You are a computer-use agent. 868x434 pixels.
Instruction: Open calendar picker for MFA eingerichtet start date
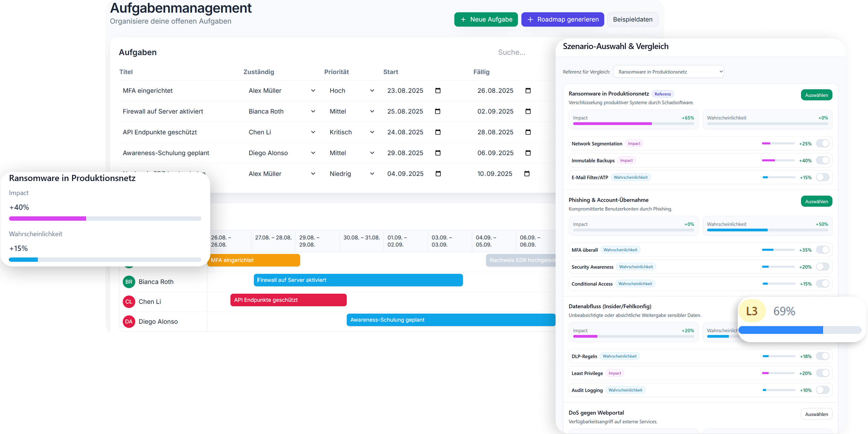coord(438,91)
